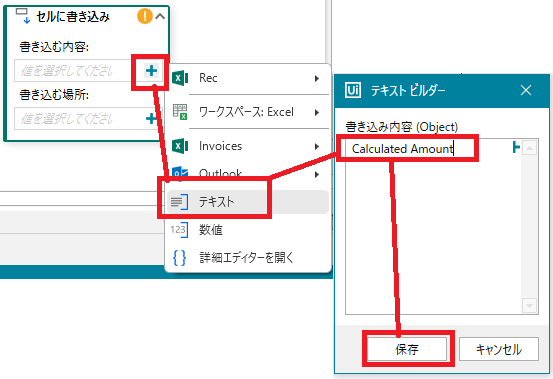Choose テキスト from the menu
Viewport: 553px width, 379px height.
tap(248, 202)
